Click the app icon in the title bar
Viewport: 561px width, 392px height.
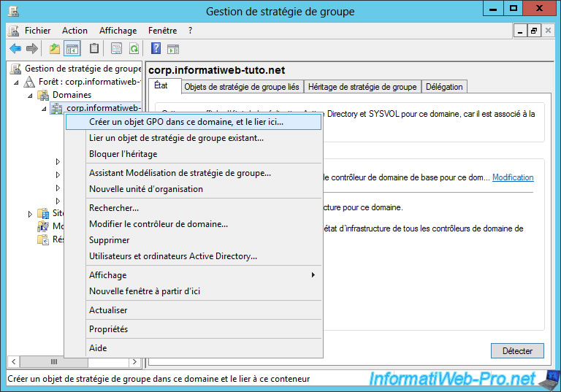tap(14, 11)
